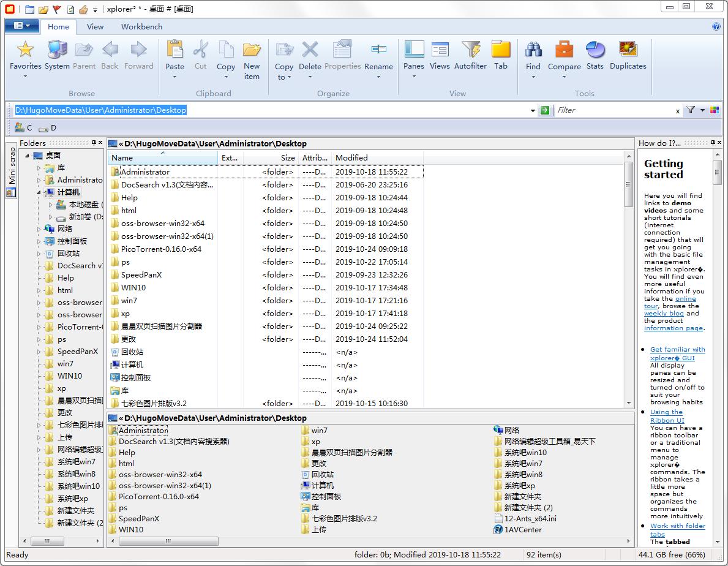Click into the Filter input box
The height and width of the screenshot is (566, 728).
pyautogui.click(x=612, y=110)
